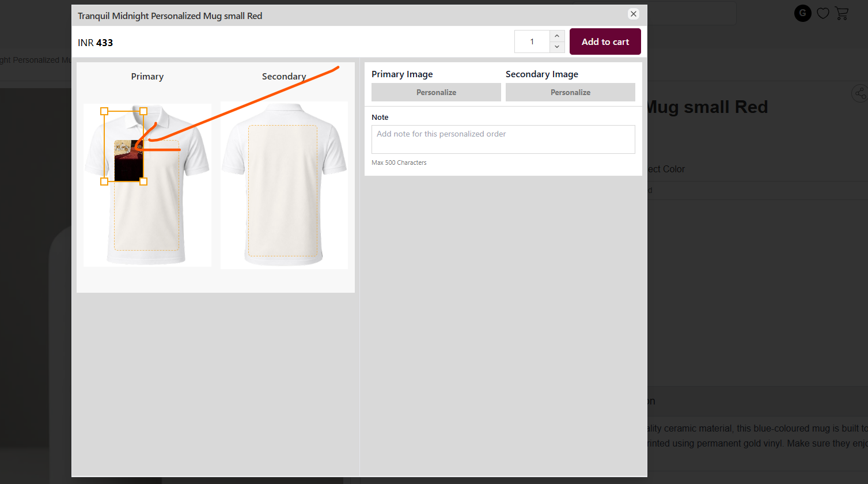Viewport: 868px width, 484px height.
Task: Open the G account avatar in the page header
Action: (803, 13)
